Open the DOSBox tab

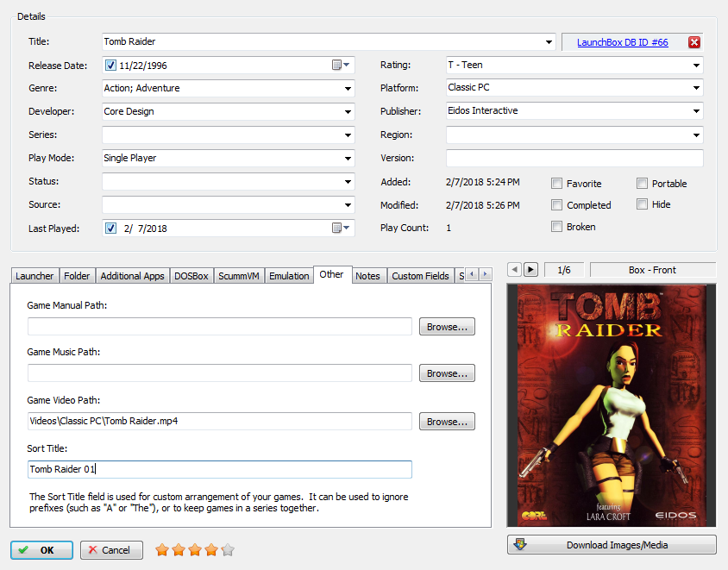click(x=191, y=276)
